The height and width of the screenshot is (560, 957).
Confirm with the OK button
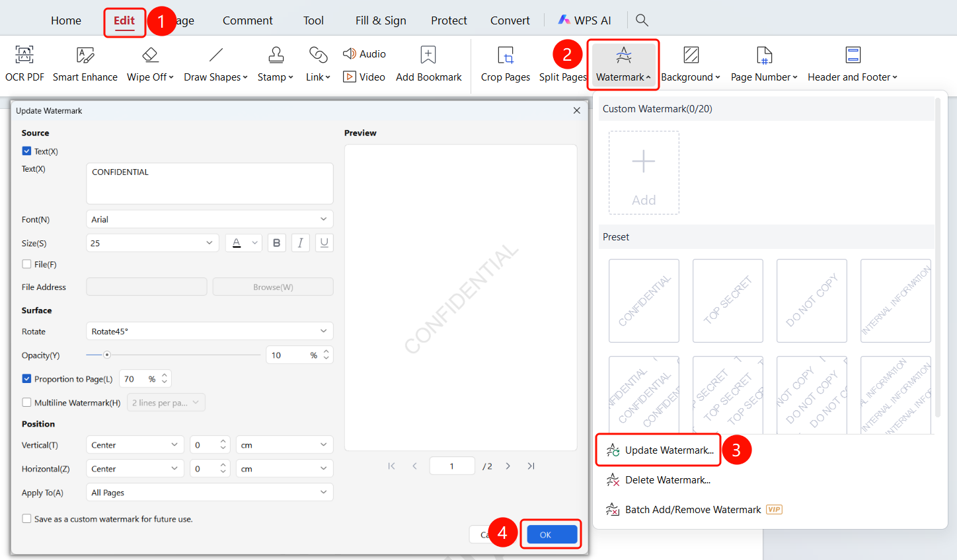[551, 534]
